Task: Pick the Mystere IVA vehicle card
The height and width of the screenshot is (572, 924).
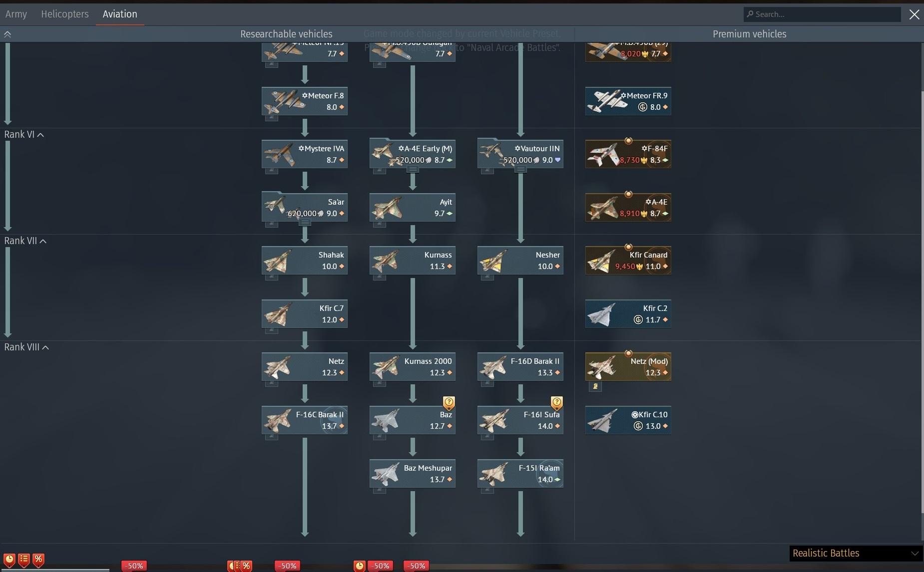Action: 305,154
